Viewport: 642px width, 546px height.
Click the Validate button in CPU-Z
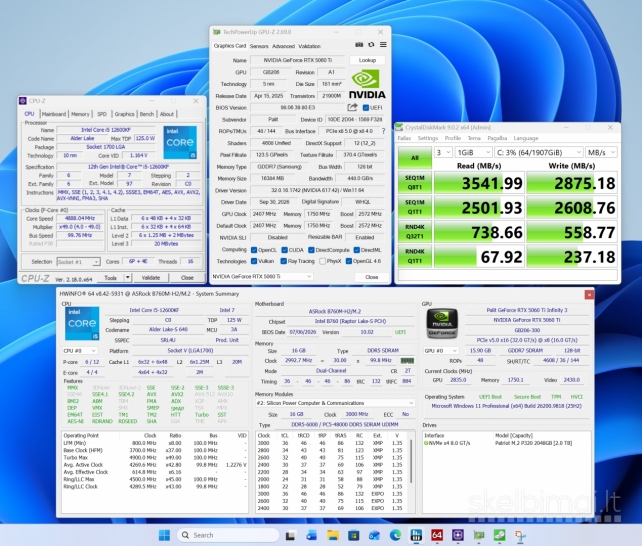pyautogui.click(x=151, y=278)
